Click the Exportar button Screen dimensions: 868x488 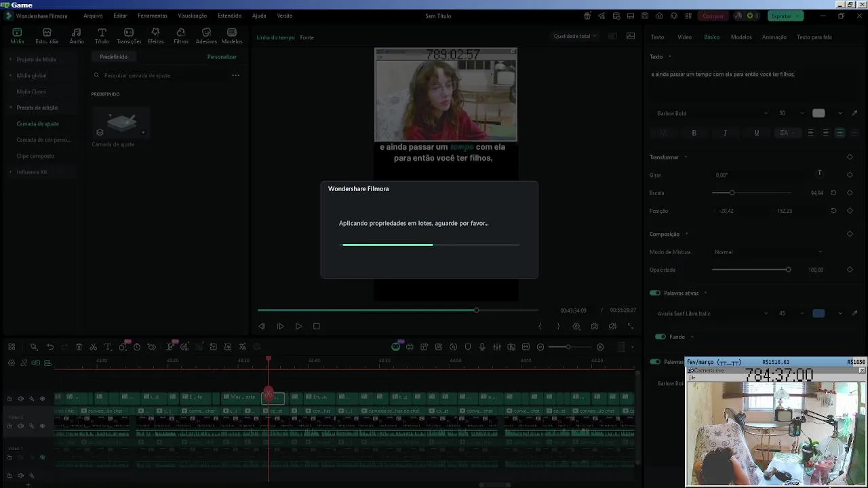[x=785, y=16]
